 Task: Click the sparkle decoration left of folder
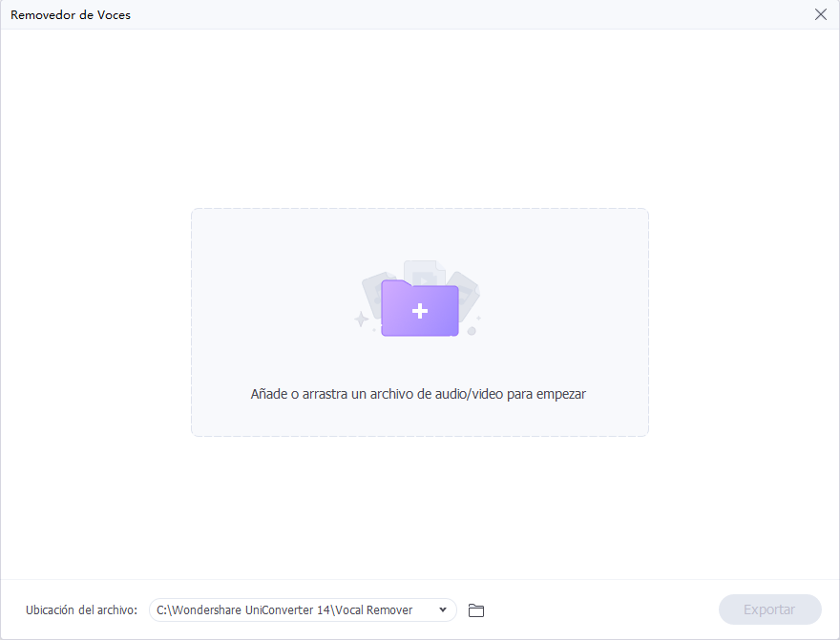pyautogui.click(x=362, y=319)
